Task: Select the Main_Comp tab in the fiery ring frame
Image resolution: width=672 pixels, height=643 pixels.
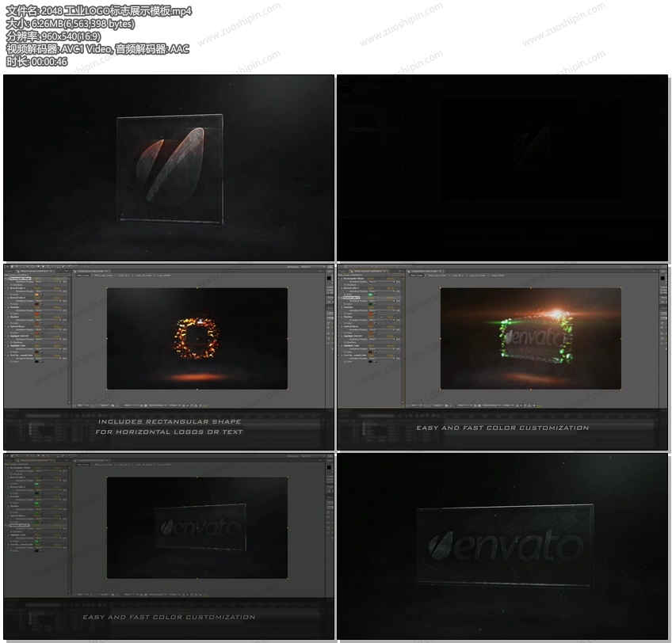Action: point(82,276)
